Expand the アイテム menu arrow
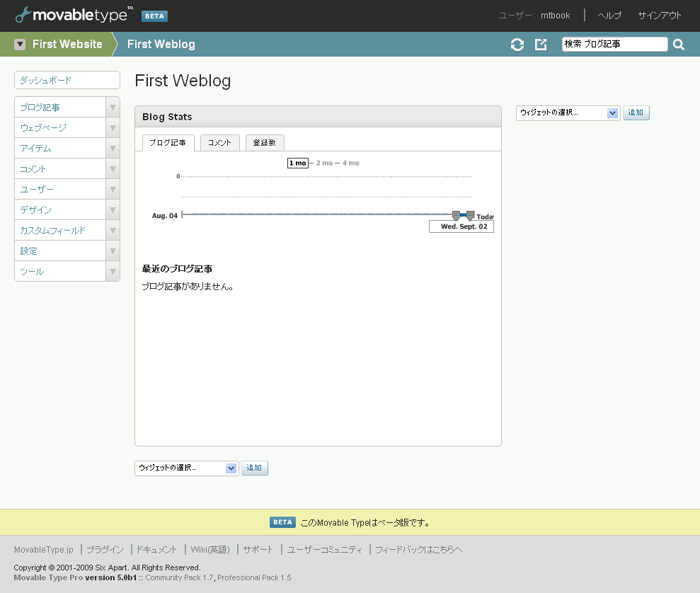The height and width of the screenshot is (593, 700). pos(113,148)
